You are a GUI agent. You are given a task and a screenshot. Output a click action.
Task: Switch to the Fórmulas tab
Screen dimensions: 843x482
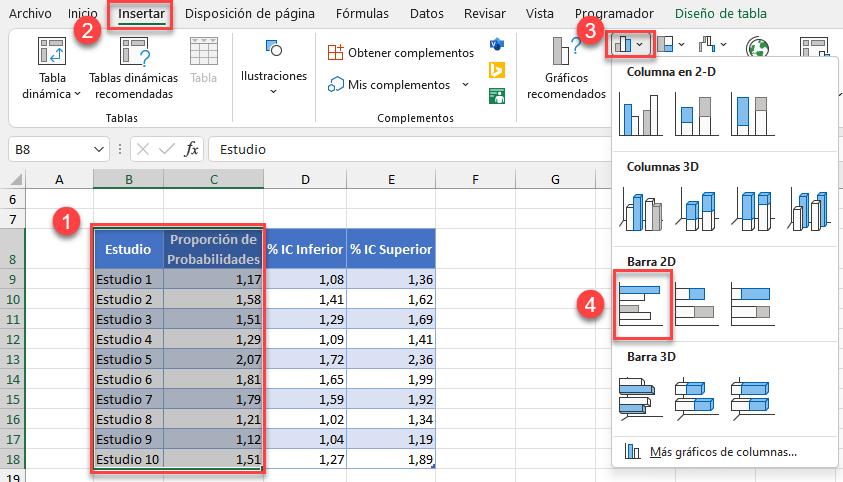(362, 13)
